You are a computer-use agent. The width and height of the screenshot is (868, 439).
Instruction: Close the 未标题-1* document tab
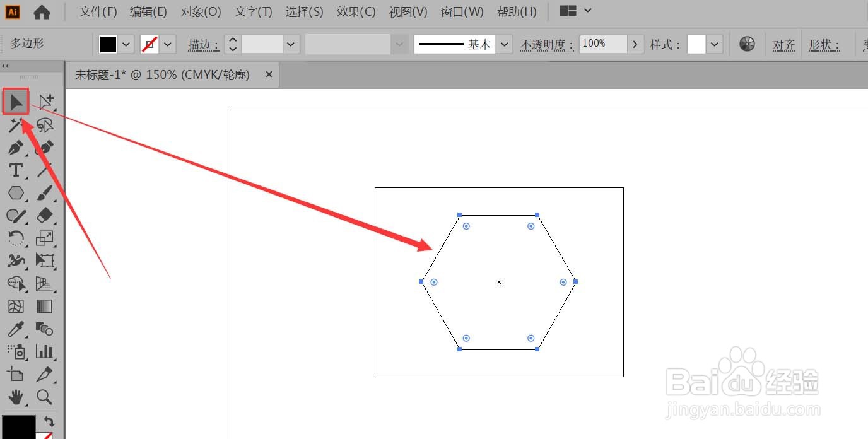[269, 74]
